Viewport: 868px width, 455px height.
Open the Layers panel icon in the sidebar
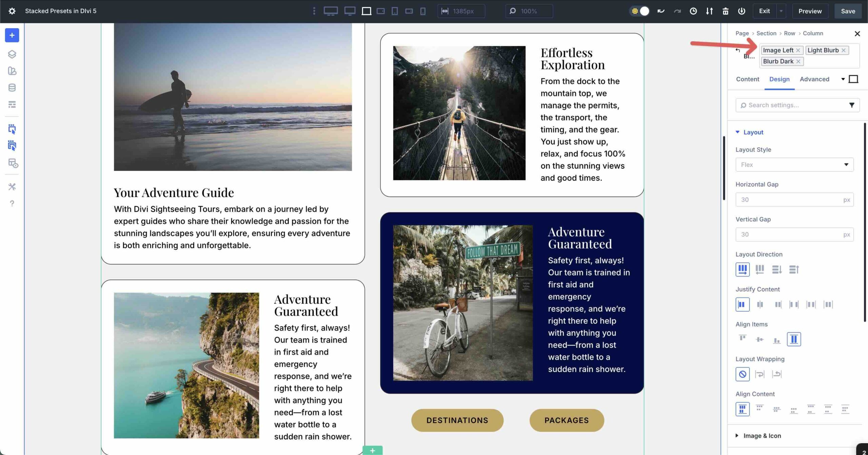click(12, 54)
